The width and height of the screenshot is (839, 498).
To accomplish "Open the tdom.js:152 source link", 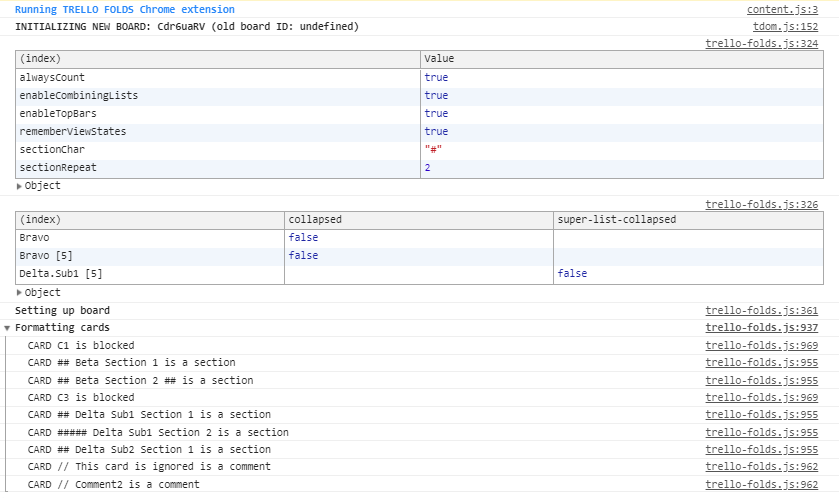I will [x=785, y=27].
